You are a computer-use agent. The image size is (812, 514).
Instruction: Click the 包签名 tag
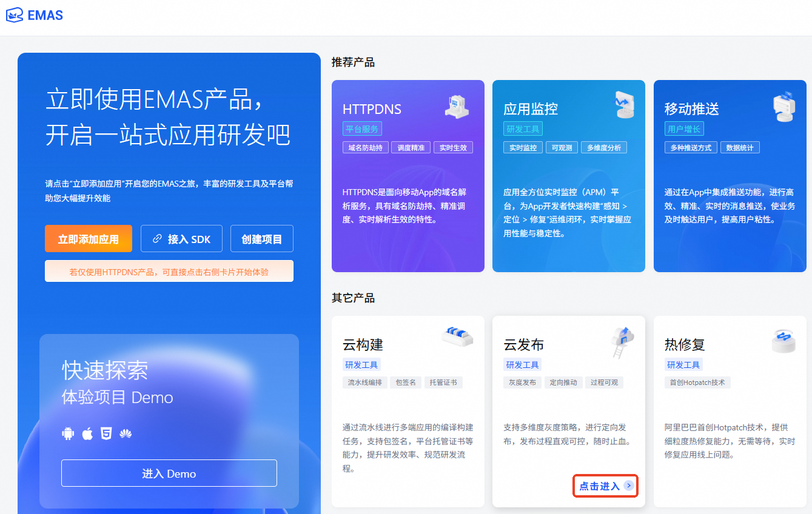(x=406, y=382)
